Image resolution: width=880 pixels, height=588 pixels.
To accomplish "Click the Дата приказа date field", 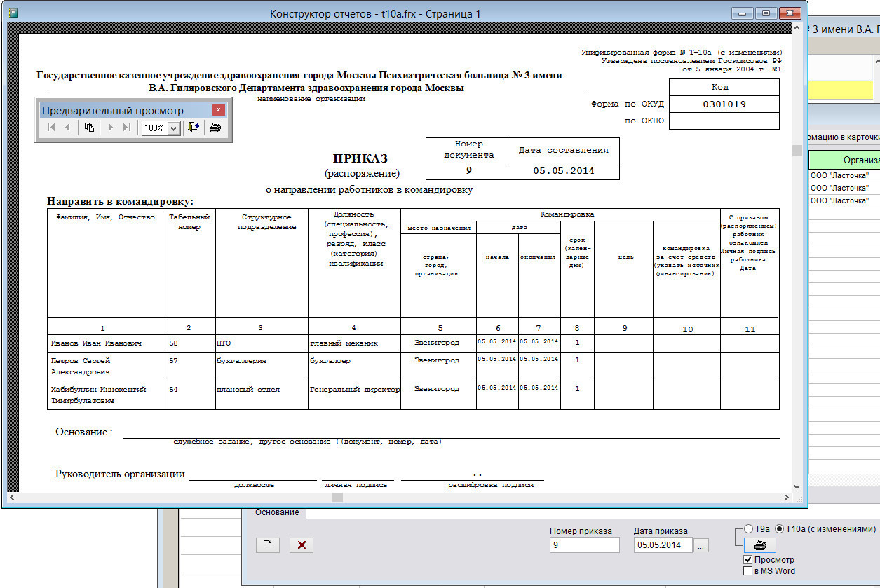I will click(x=662, y=545).
